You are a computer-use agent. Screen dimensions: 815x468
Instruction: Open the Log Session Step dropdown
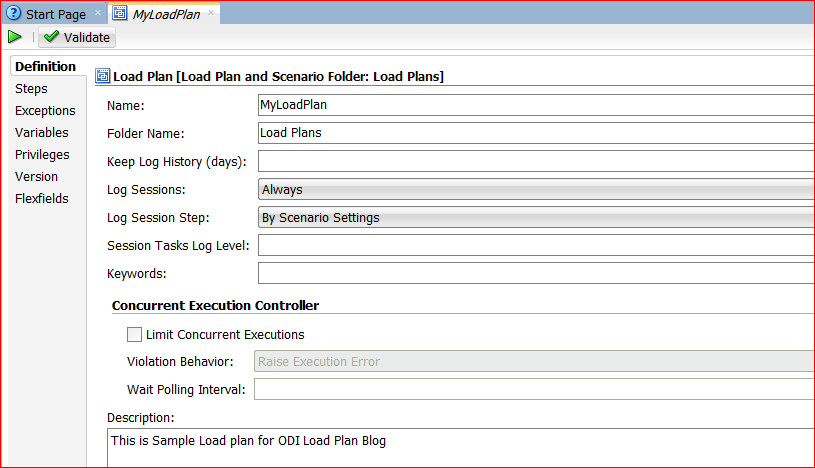pos(536,217)
